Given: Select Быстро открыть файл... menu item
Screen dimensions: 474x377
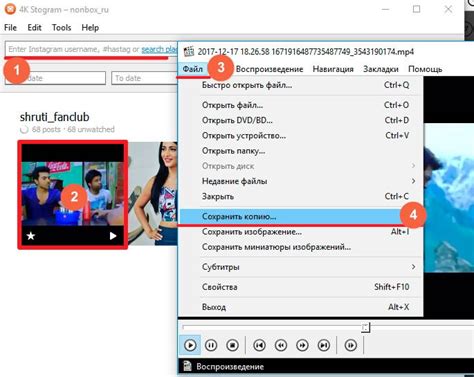Looking at the screenshot, I should click(x=301, y=85).
